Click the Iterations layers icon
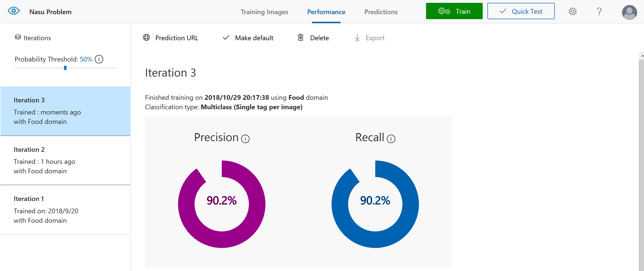This screenshot has width=644, height=271. click(18, 37)
